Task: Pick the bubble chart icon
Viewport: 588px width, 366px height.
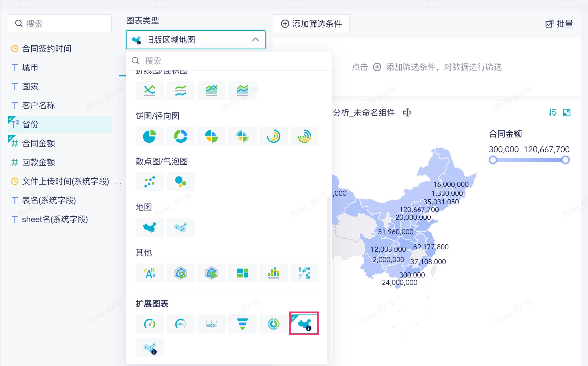Action: click(x=180, y=182)
